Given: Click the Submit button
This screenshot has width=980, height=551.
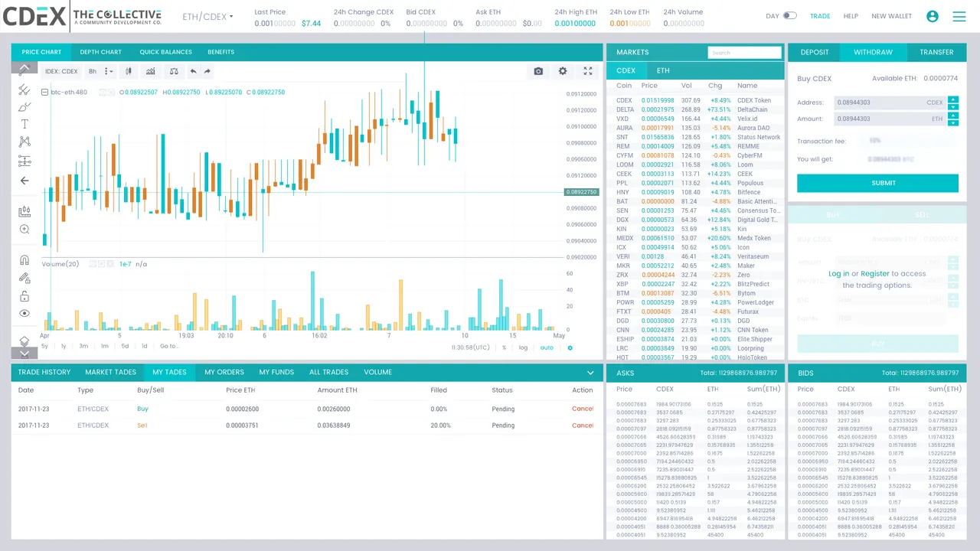Looking at the screenshot, I should click(x=877, y=183).
